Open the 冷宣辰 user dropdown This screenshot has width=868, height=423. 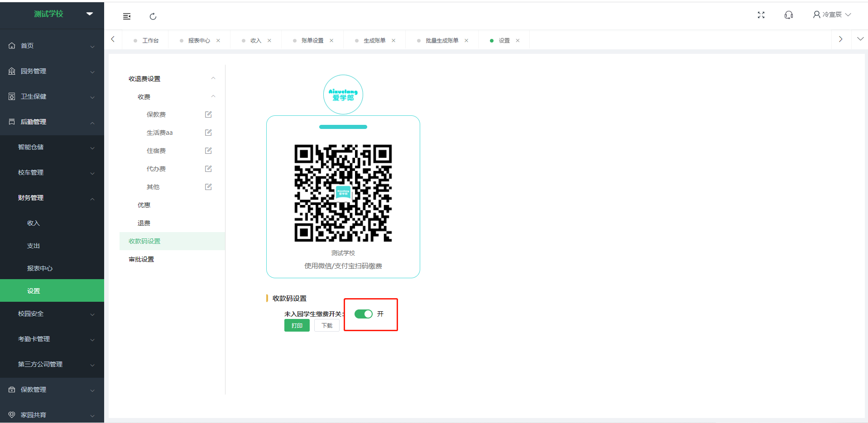(x=832, y=15)
